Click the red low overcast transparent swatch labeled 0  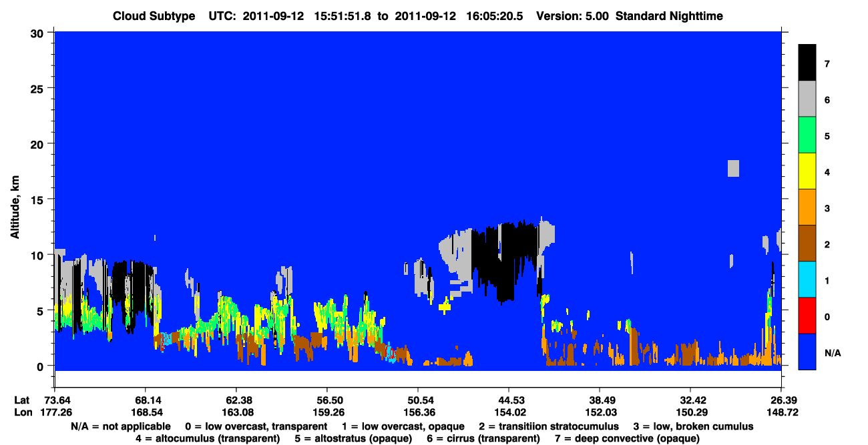pos(807,315)
